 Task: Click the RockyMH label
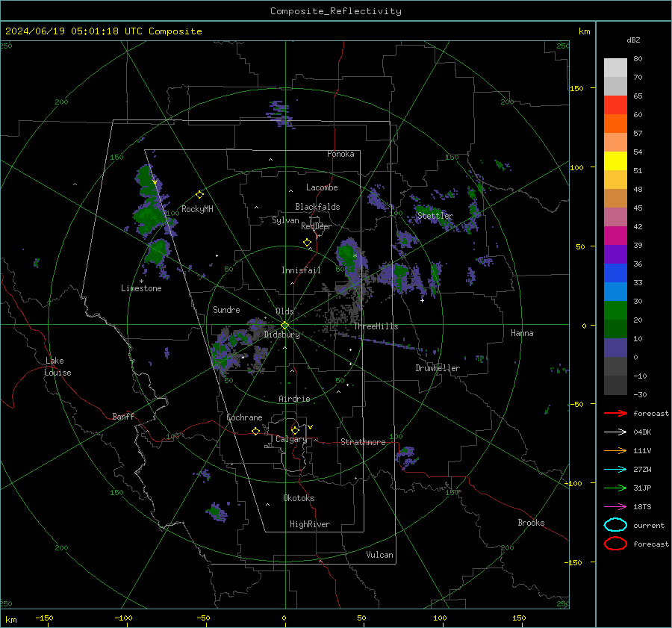197,209
